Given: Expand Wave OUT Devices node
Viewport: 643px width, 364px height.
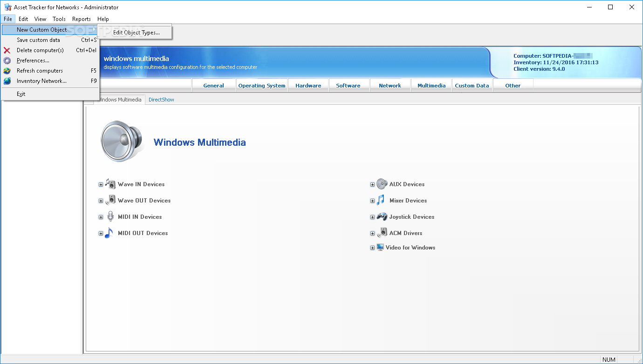Looking at the screenshot, I should pos(101,201).
